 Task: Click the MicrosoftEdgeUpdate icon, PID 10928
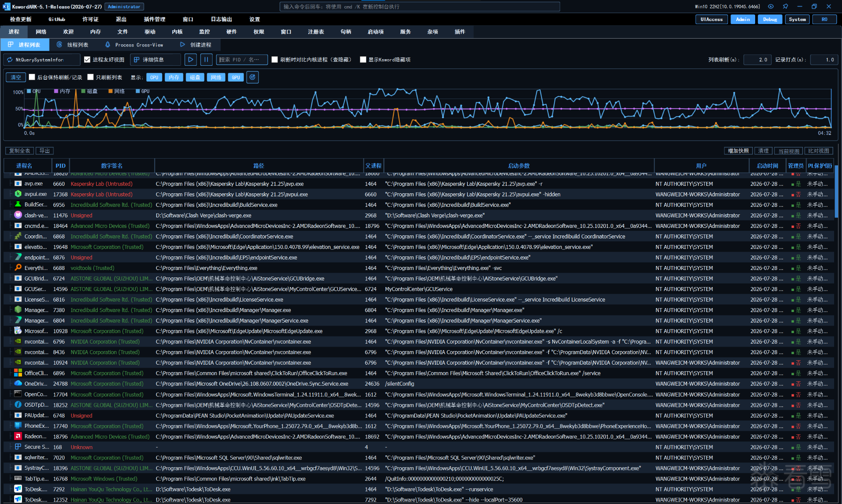coord(18,331)
